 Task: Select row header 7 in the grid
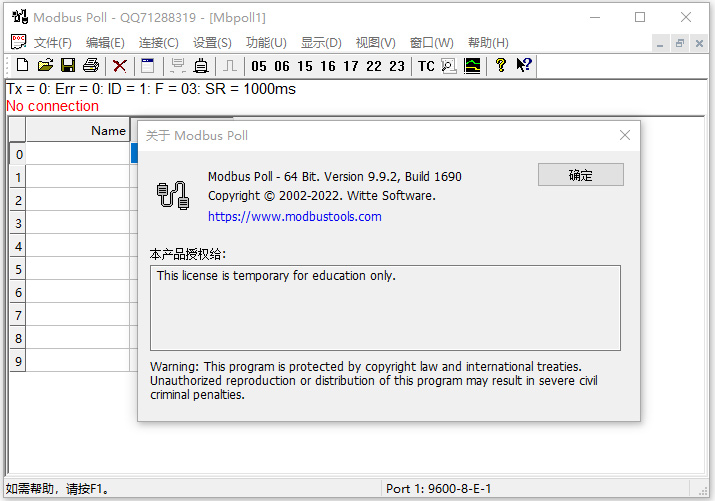[x=18, y=315]
